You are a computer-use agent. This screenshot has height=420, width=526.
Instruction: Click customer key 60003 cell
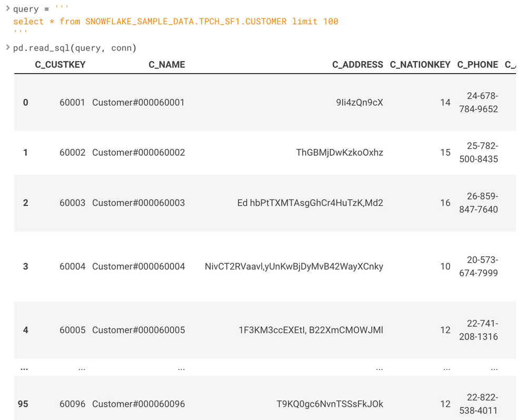point(72,203)
